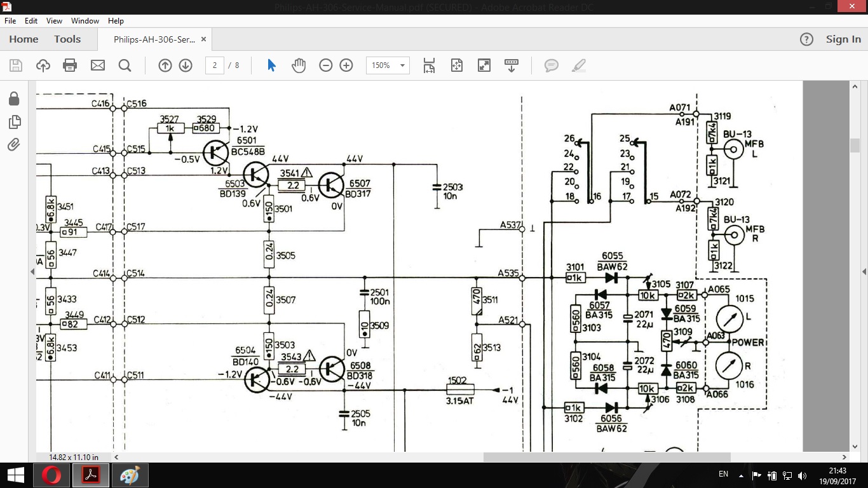
Task: Go to previous page arrow
Action: click(x=165, y=65)
